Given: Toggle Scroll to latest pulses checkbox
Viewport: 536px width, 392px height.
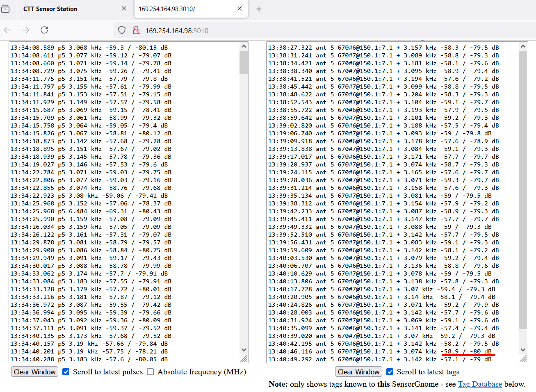Looking at the screenshot, I should coord(66,372).
